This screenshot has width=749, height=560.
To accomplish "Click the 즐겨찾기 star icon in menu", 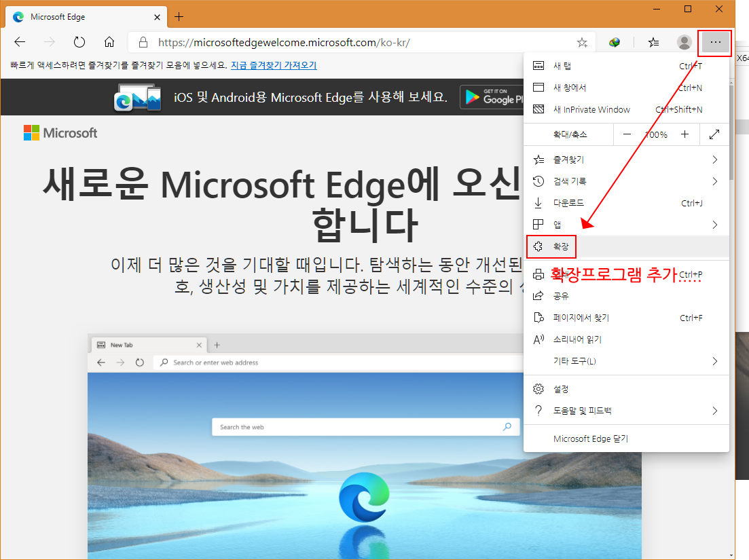I will coord(538,160).
